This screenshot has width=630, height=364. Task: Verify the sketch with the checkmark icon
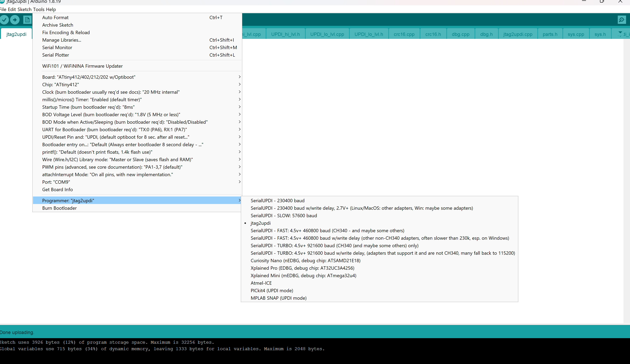click(x=4, y=20)
